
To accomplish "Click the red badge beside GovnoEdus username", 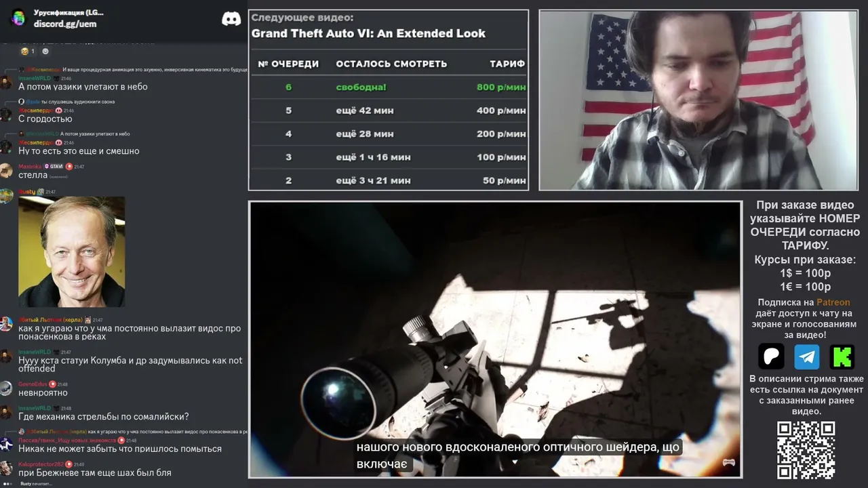I will [x=52, y=384].
